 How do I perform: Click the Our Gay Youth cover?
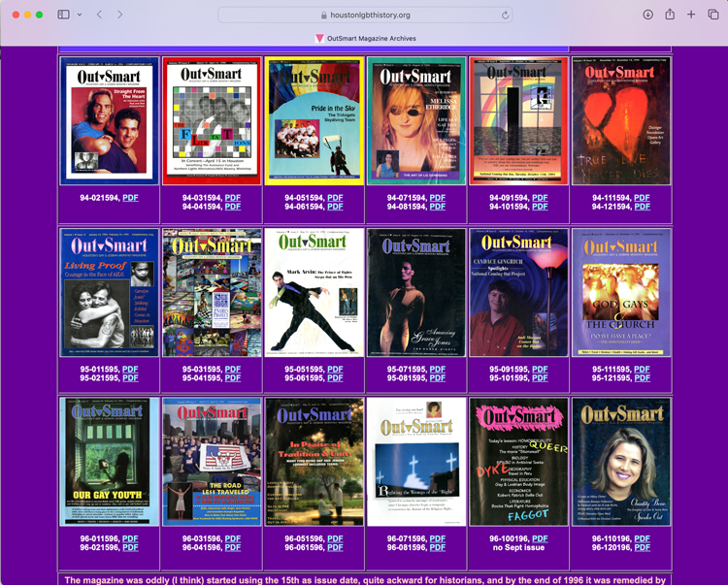(109, 462)
